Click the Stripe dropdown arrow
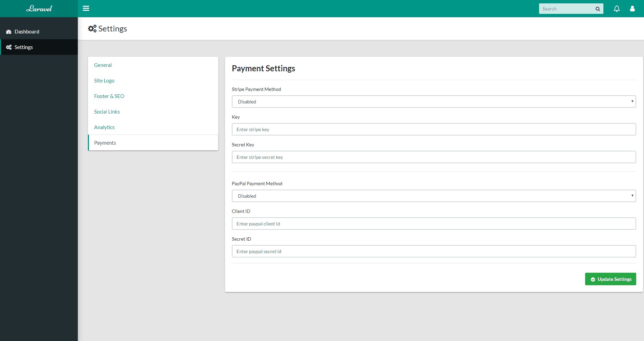 click(x=632, y=101)
